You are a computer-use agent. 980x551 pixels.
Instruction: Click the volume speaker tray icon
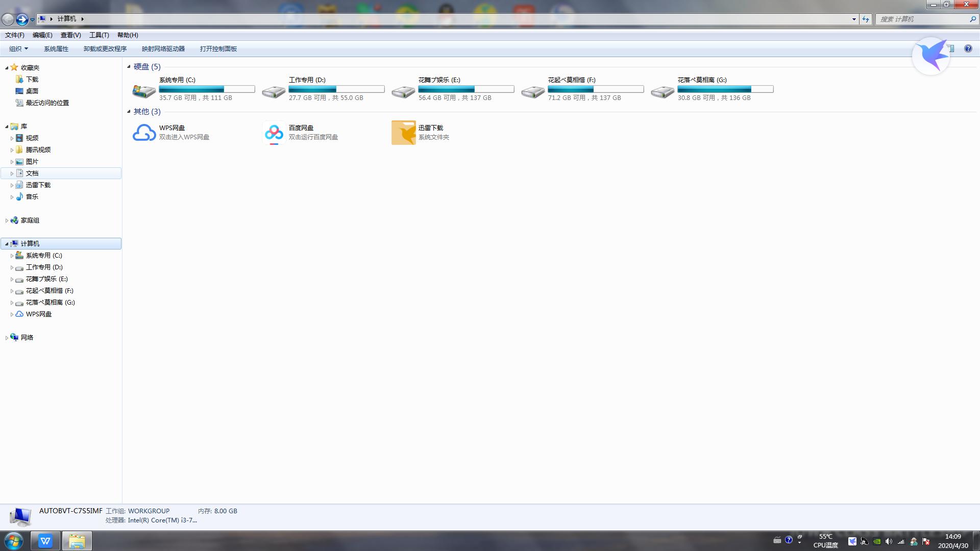coord(889,541)
